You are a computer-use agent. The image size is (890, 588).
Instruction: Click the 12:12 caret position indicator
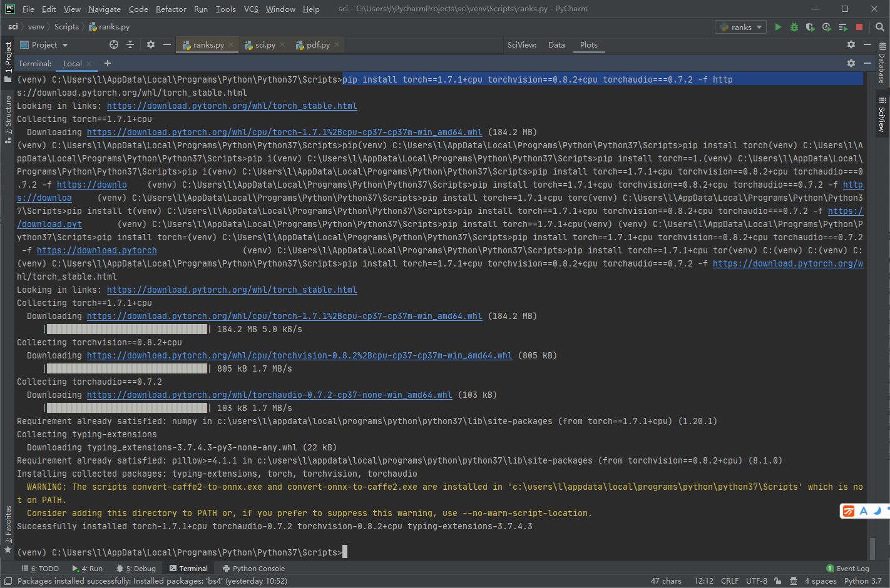coord(703,581)
